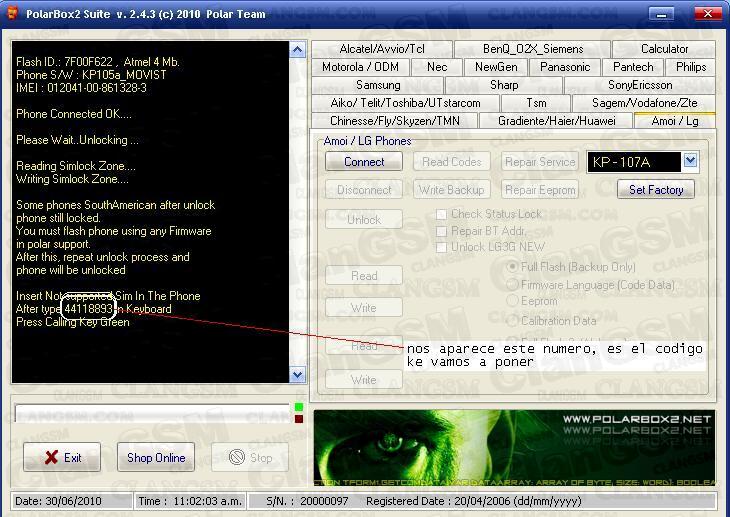Open the Alcatel/Avvio/Tcl tab
The height and width of the screenshot is (517, 730).
click(382, 49)
